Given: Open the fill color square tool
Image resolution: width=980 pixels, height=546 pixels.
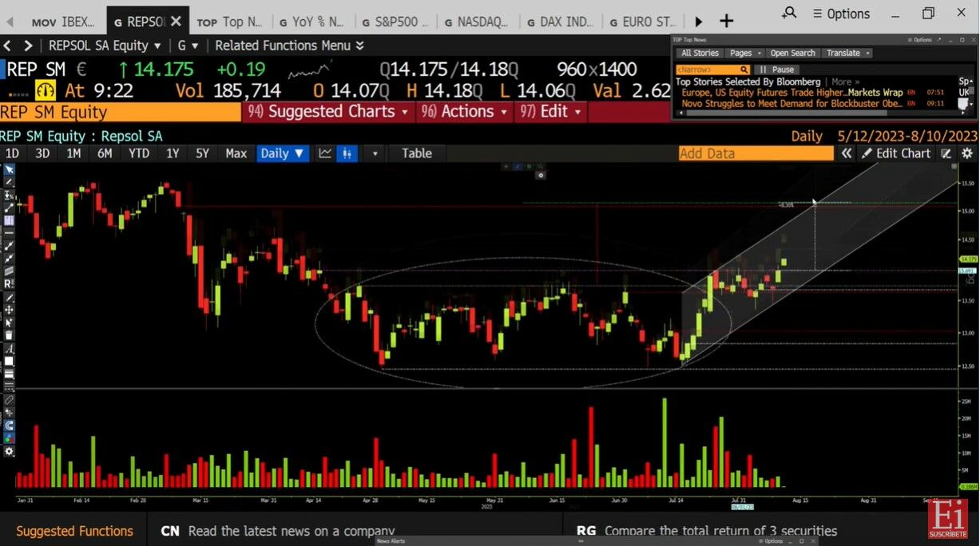Looking at the screenshot, I should (x=9, y=362).
